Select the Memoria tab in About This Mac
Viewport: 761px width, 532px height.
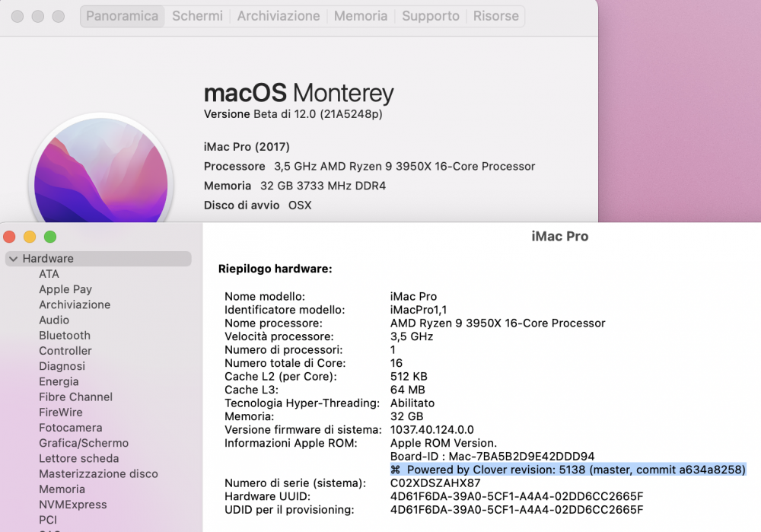(361, 16)
